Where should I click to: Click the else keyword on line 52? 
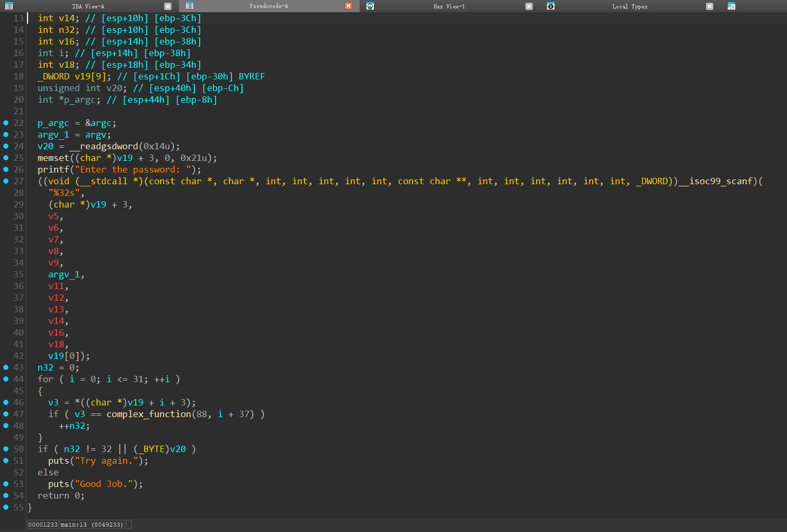(x=48, y=472)
